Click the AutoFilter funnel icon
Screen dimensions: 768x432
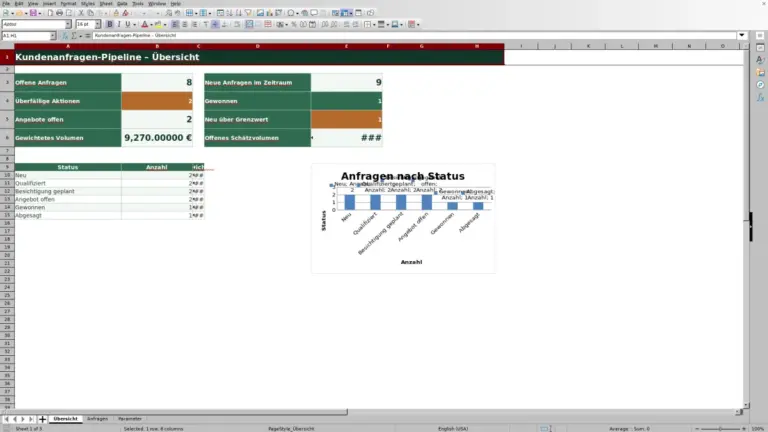(x=248, y=13)
